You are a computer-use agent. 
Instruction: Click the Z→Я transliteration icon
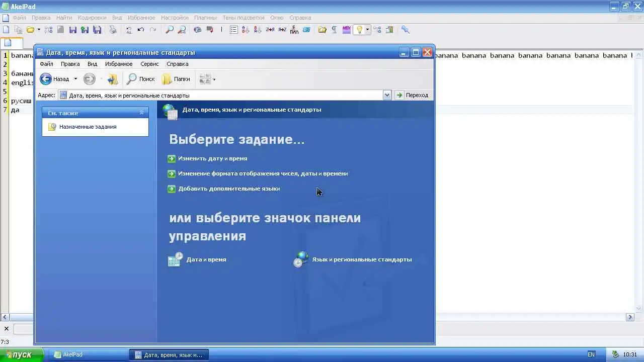coord(270,30)
